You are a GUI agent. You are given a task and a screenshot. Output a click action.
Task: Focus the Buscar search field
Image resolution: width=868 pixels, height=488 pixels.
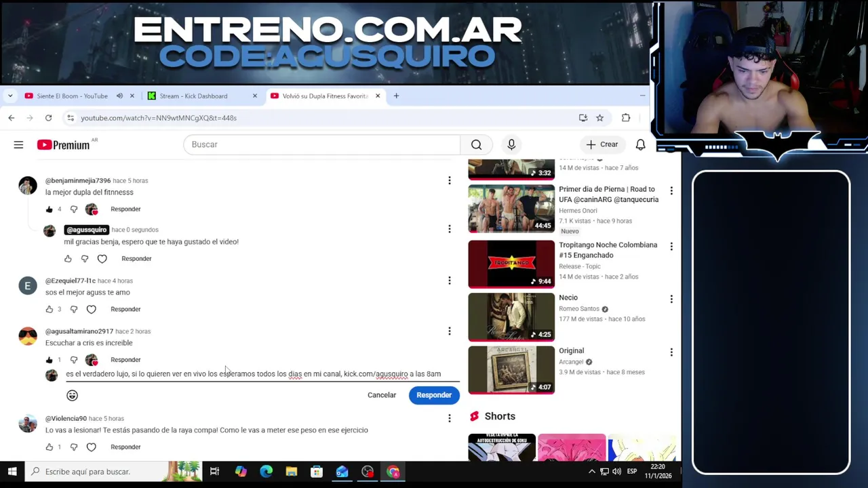click(x=321, y=144)
